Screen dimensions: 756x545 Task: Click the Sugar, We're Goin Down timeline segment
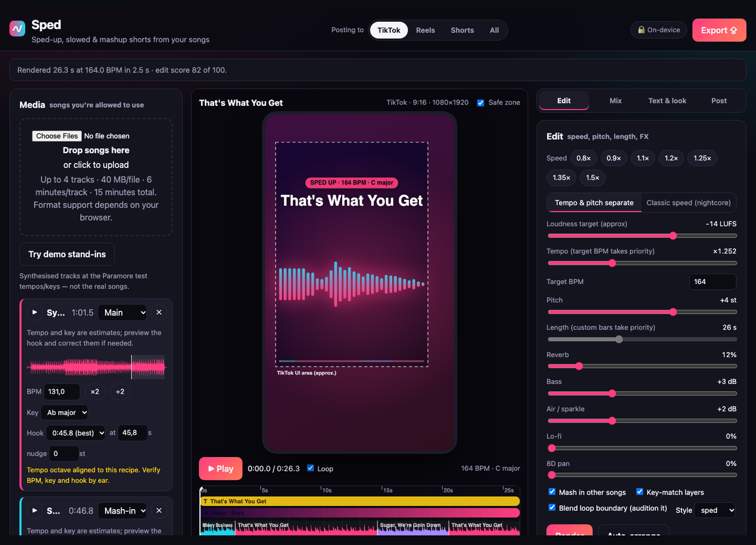coord(413,528)
